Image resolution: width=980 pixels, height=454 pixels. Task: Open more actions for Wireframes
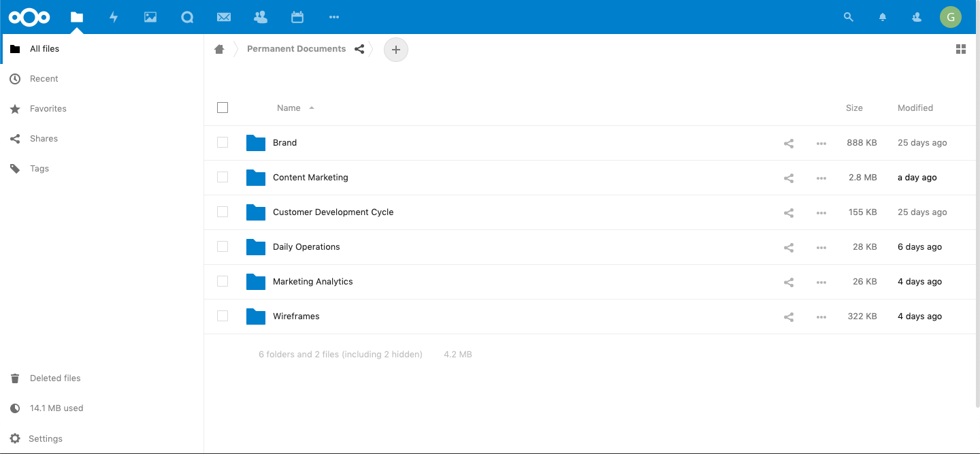tap(821, 317)
